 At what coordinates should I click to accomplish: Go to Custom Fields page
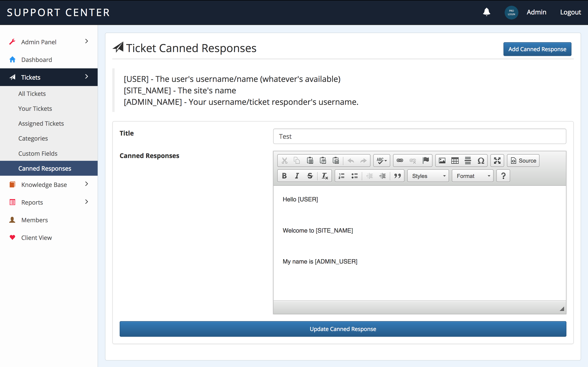[38, 153]
